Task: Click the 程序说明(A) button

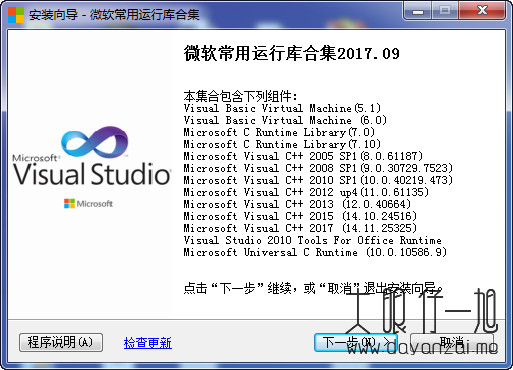Action: [x=61, y=342]
